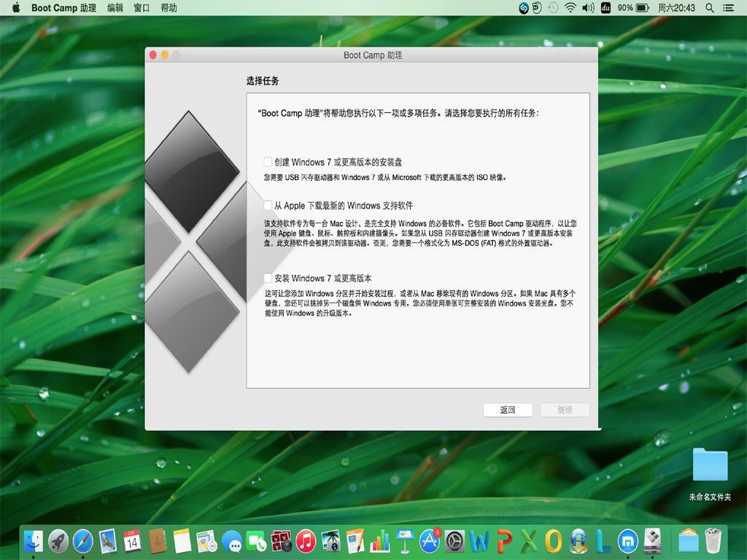
Task: Open Messages blue bubble icon
Action: 231,541
